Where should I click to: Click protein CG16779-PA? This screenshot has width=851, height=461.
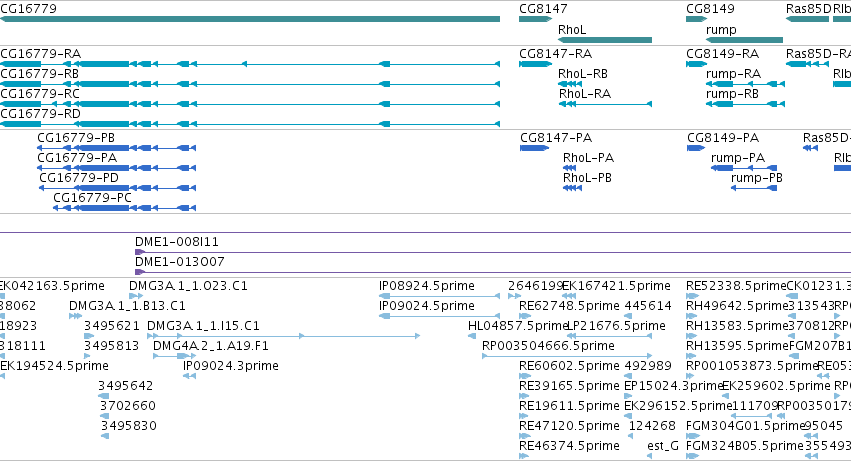(x=116, y=168)
